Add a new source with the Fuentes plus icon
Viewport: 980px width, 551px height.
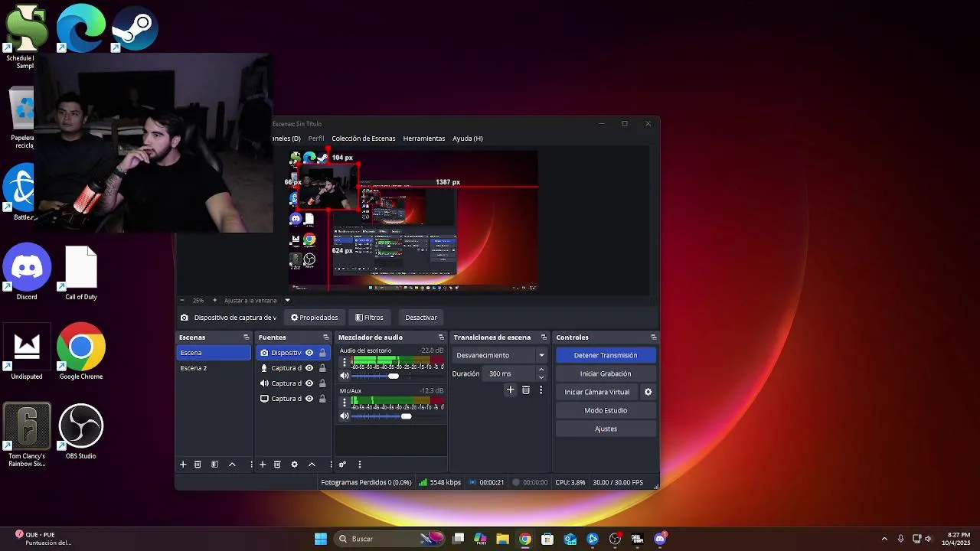(x=263, y=465)
